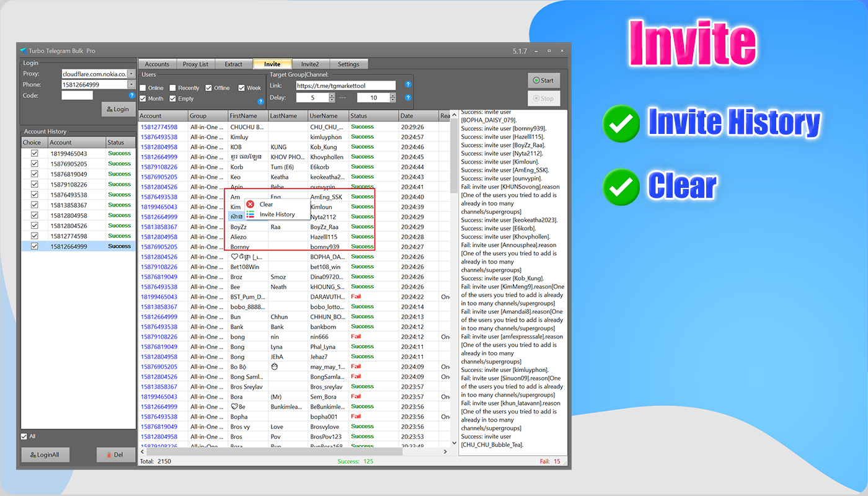Click the red Clear icon in the context menu
The width and height of the screenshot is (868, 496).
[x=250, y=204]
